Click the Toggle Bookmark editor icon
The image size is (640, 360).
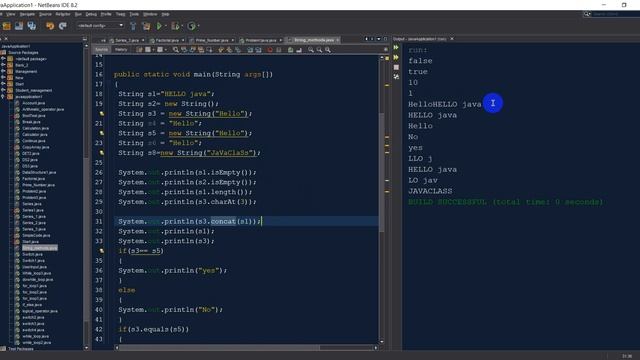238,50
